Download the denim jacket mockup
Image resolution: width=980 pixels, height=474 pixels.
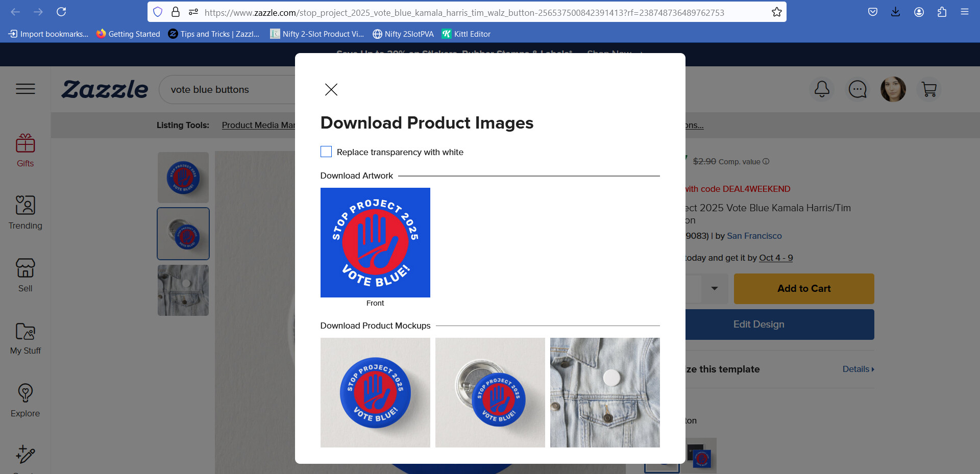tap(605, 392)
